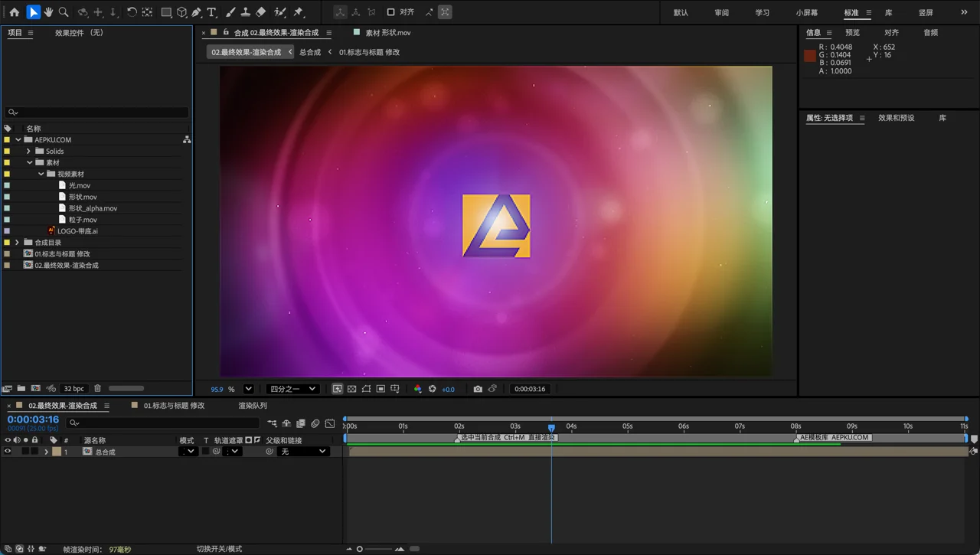The height and width of the screenshot is (555, 980).
Task: Switch to the 渲染队列 tab
Action: pos(253,406)
